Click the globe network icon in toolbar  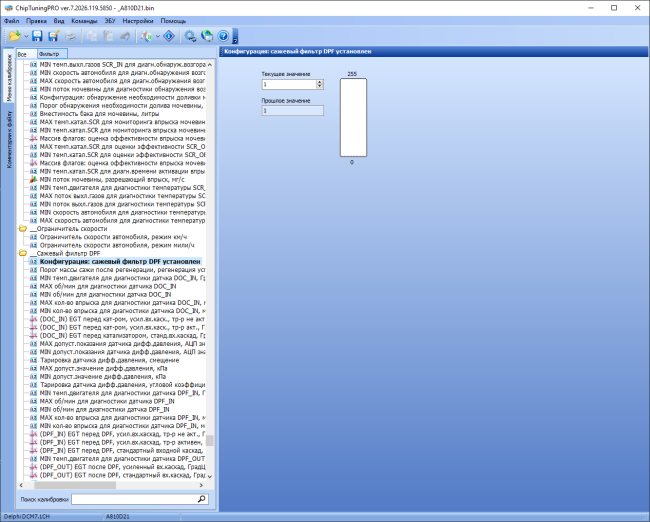pos(207,36)
